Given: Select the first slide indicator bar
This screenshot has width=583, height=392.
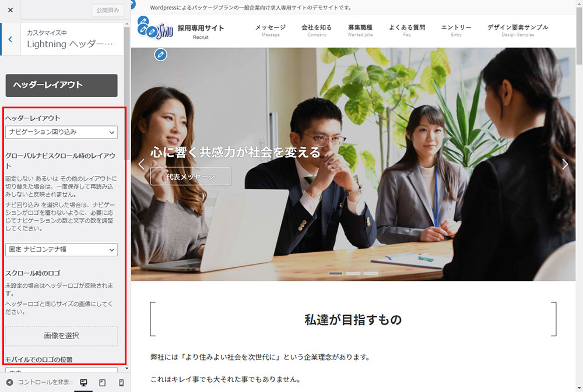Looking at the screenshot, I should click(x=336, y=273).
